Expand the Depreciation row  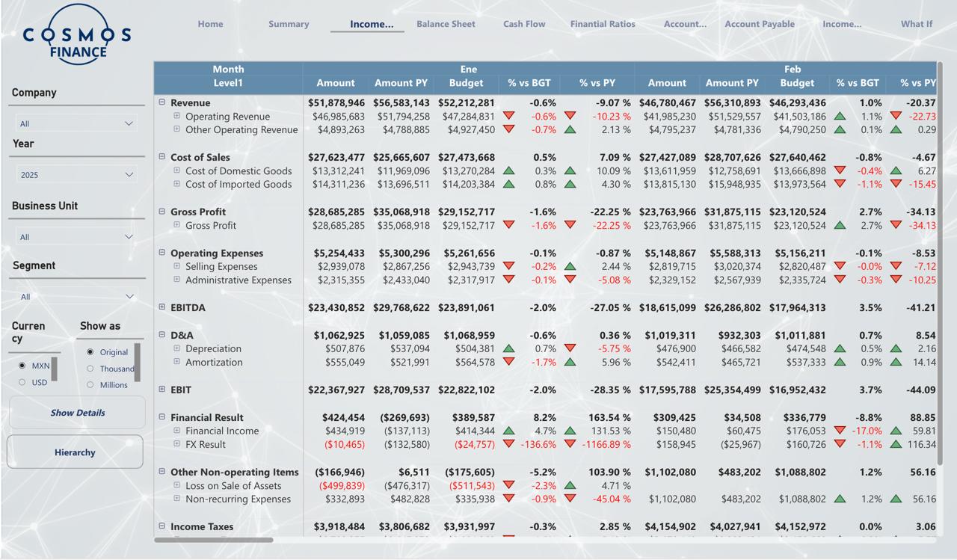[x=177, y=348]
